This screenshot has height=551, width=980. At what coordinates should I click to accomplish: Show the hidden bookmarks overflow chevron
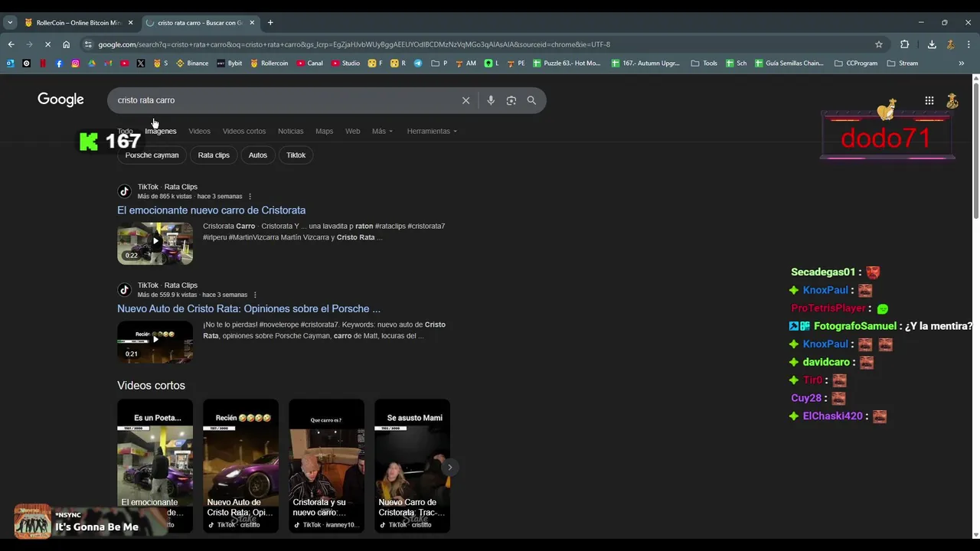point(962,64)
